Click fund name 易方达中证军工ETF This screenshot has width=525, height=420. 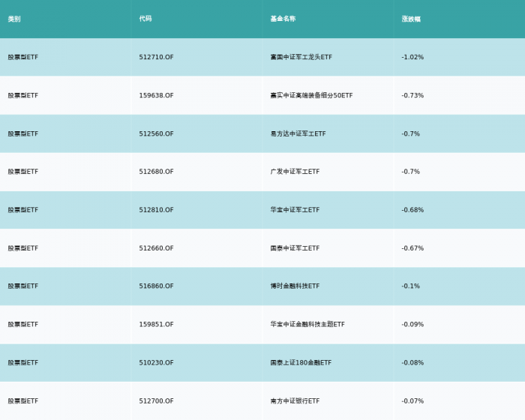click(x=298, y=133)
